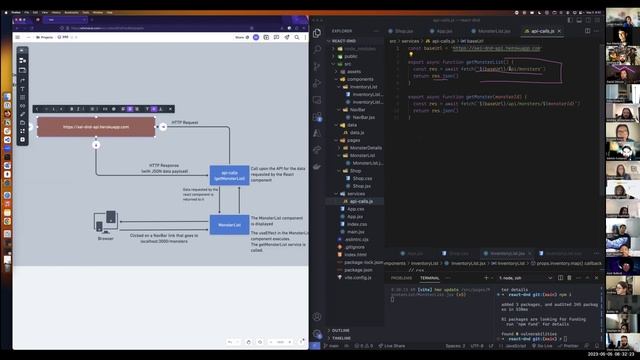Open History menu in macOS menu bar
Screen dimensions: 640x360
(x=56, y=13)
